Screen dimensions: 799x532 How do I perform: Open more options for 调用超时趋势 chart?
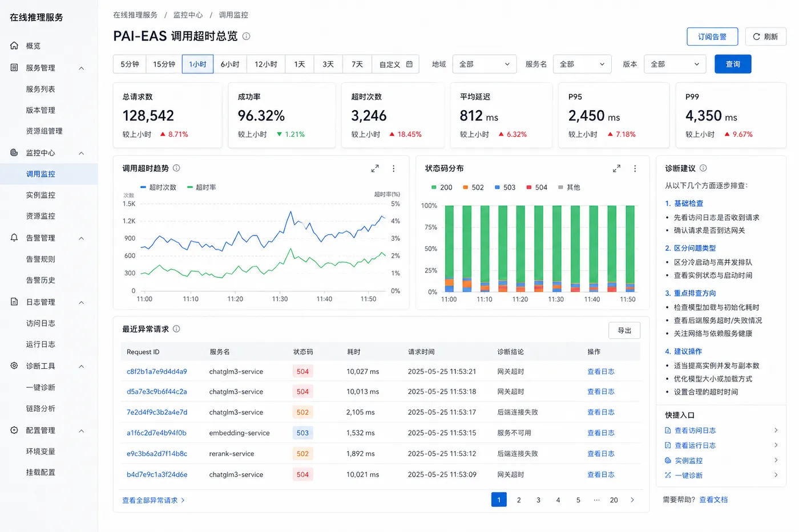coord(394,169)
